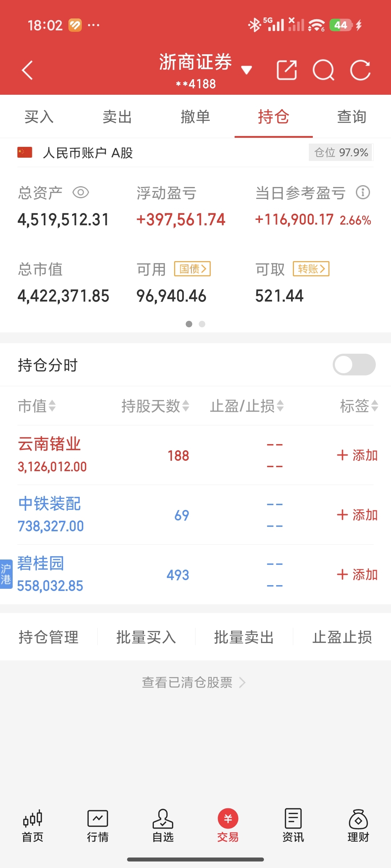The height and width of the screenshot is (868, 391).
Task: Tap the second page indicator dot
Action: tap(202, 324)
